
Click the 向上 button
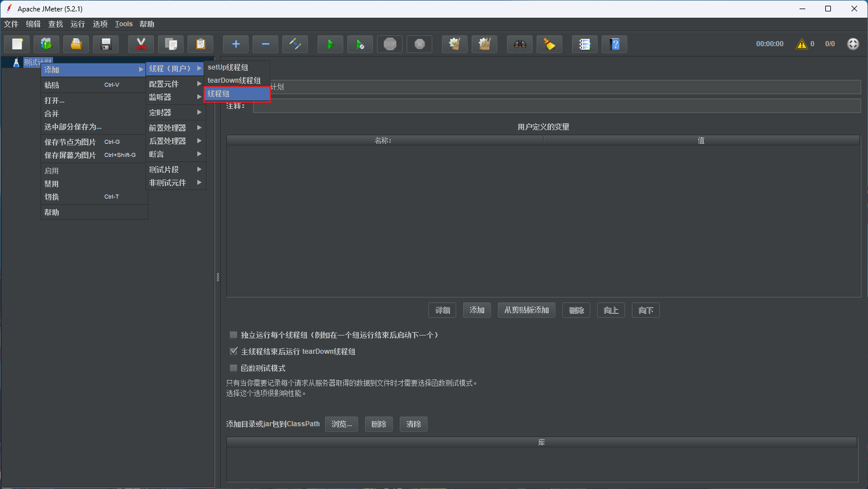pyautogui.click(x=611, y=310)
